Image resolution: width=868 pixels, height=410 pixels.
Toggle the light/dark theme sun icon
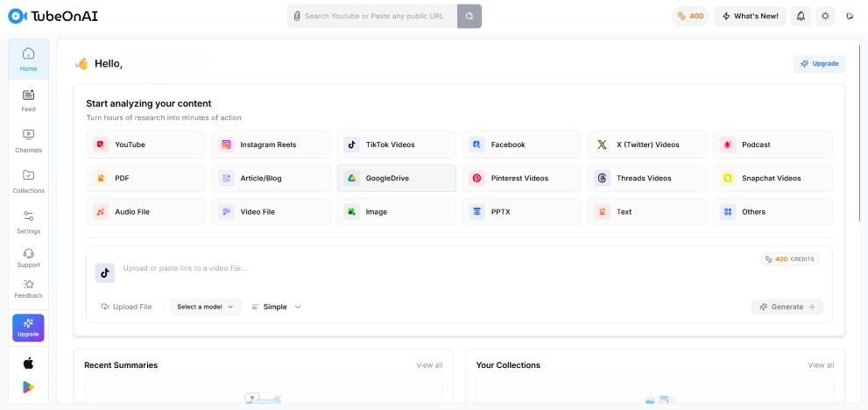click(x=825, y=16)
